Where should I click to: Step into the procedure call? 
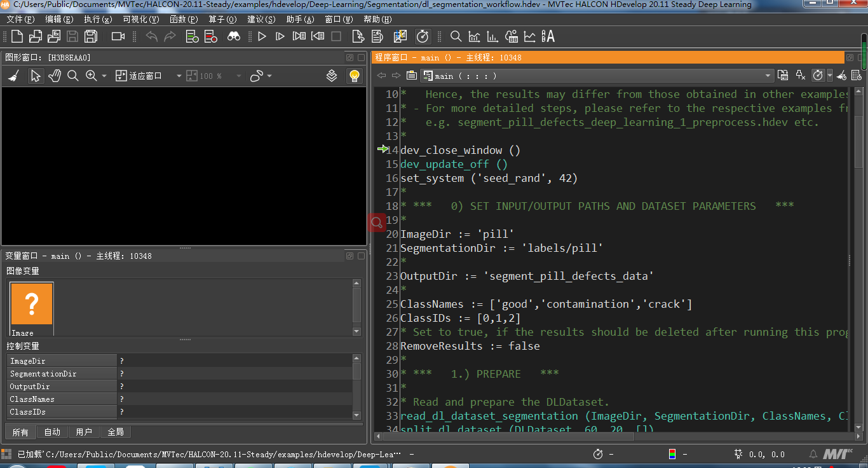[299, 36]
